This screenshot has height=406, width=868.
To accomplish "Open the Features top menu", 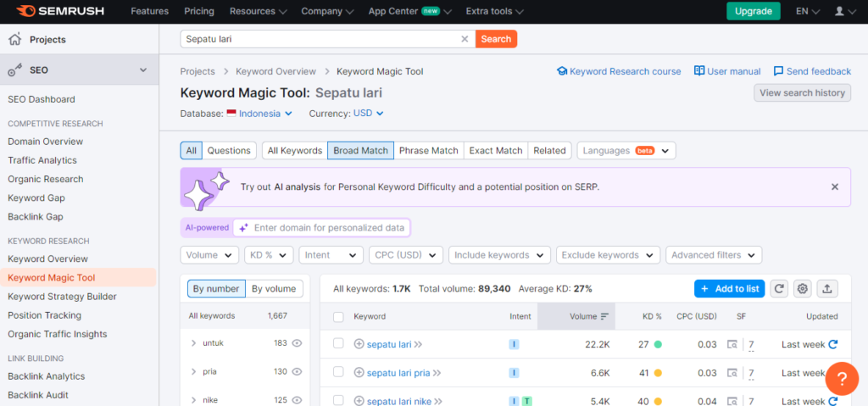I will click(x=149, y=11).
